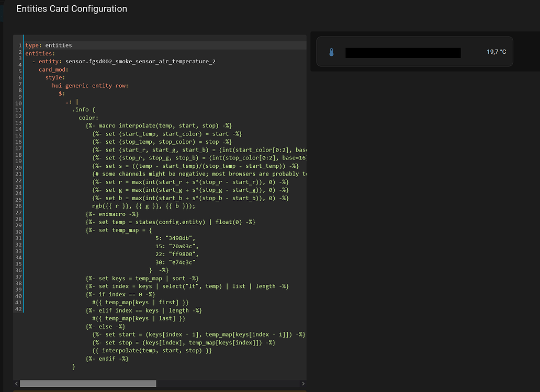Click line number 1 in the gutter
Screen dimensions: 540x392
pos(20,45)
